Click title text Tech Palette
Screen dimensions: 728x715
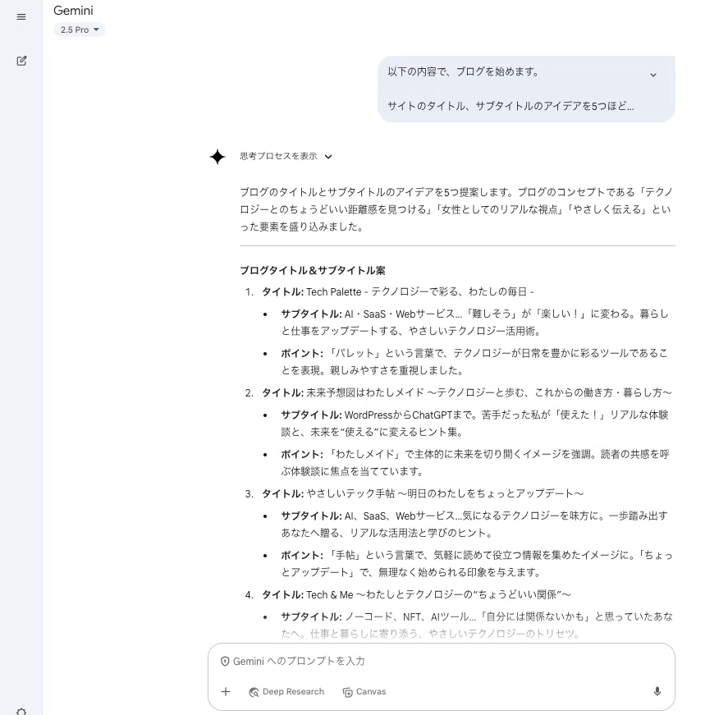coord(334,291)
